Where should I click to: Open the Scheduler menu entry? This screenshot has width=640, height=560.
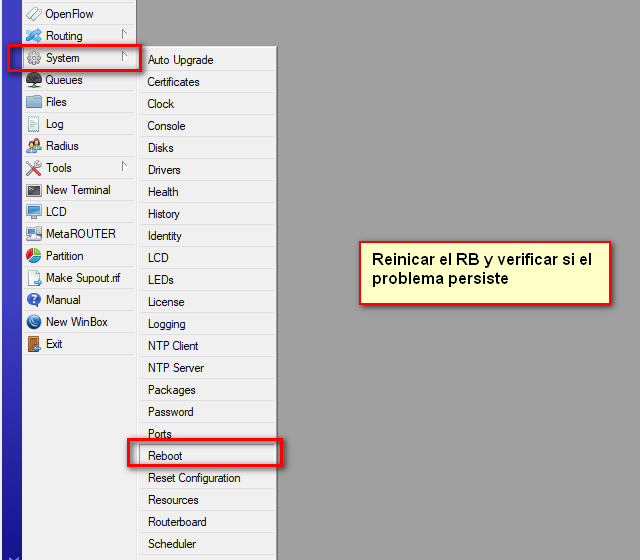(172, 544)
